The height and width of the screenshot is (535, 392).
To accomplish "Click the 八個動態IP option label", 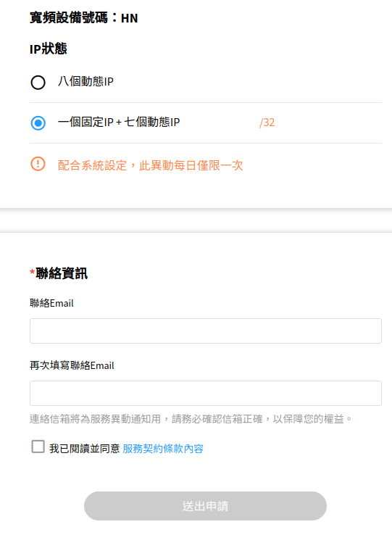I will 86,81.
